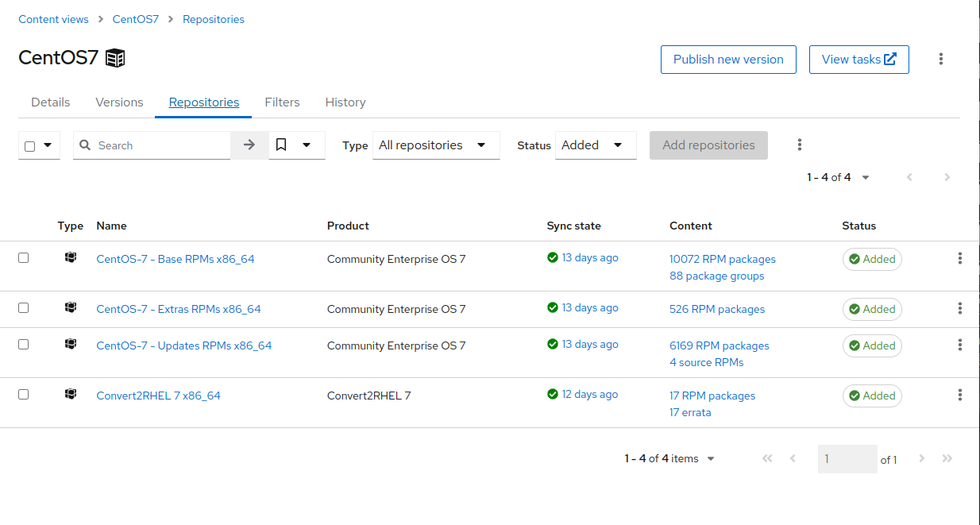Open CentOS-7 - Extras RPMs x86_64 link

point(179,309)
